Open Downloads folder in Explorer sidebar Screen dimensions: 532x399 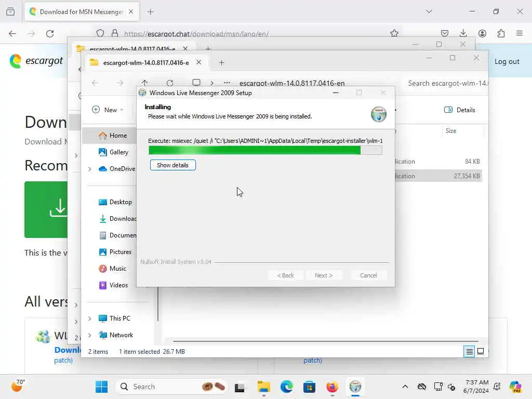click(x=117, y=219)
